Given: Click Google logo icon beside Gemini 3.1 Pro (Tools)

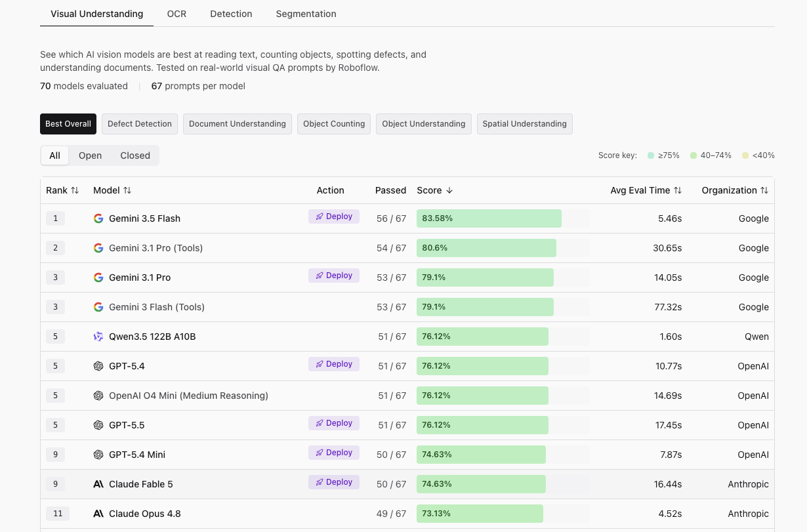Looking at the screenshot, I should pos(98,248).
